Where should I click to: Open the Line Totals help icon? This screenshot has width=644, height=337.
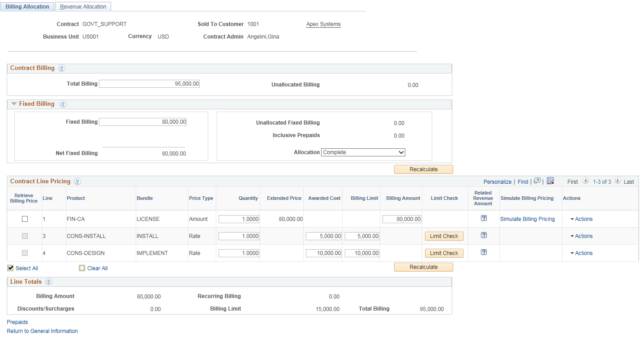point(48,282)
